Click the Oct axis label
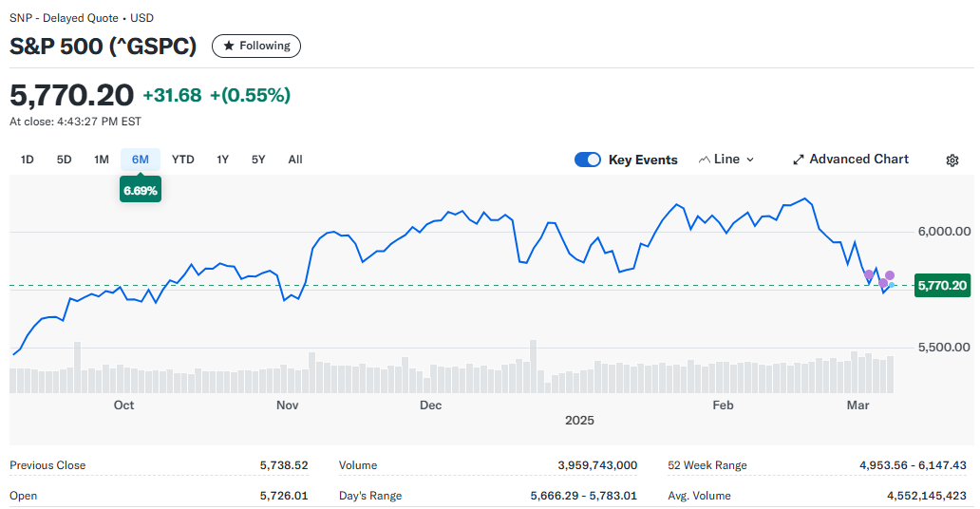This screenshot has height=509, width=980. 123,405
